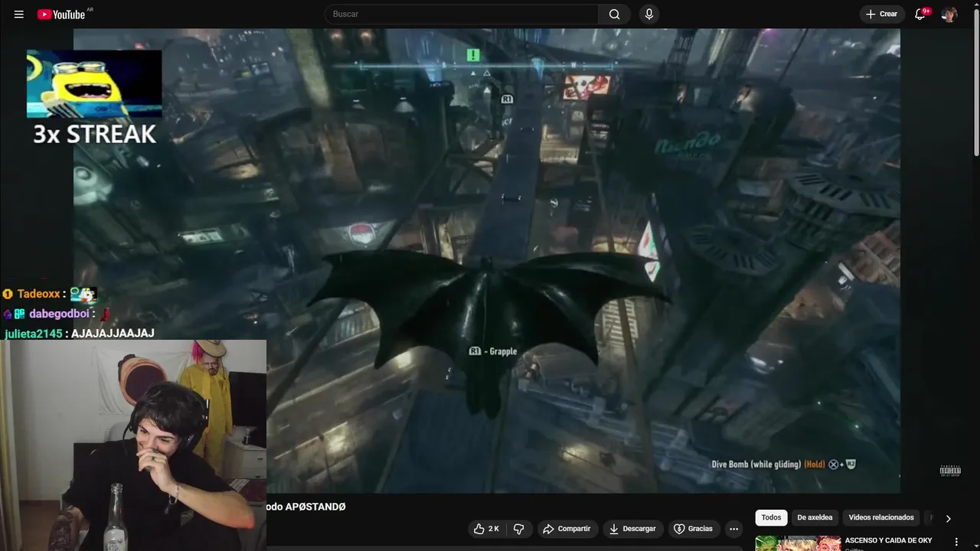Open the YouTube hamburger guide menu
The width and height of the screenshot is (980, 551).
pos(19,15)
